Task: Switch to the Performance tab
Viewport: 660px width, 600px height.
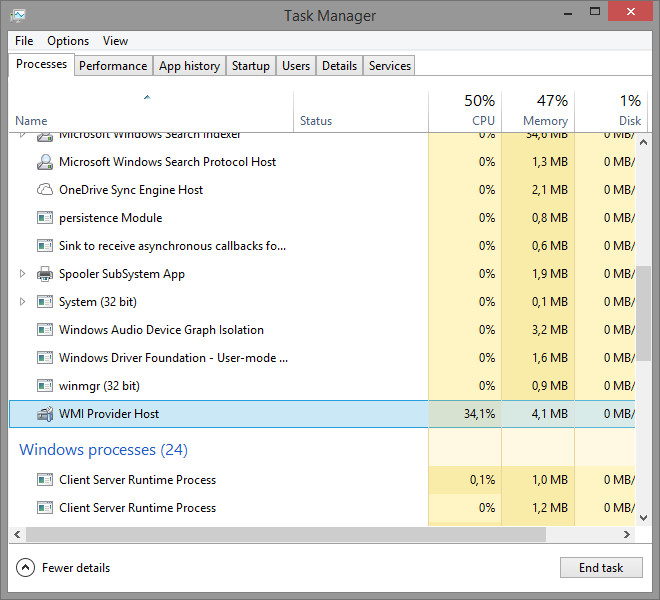Action: 113,66
